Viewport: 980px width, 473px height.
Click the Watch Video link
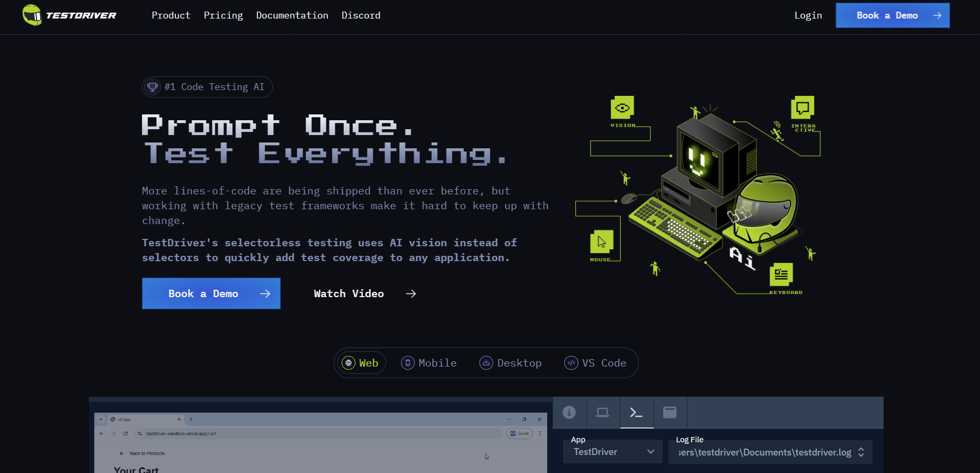pyautogui.click(x=349, y=293)
